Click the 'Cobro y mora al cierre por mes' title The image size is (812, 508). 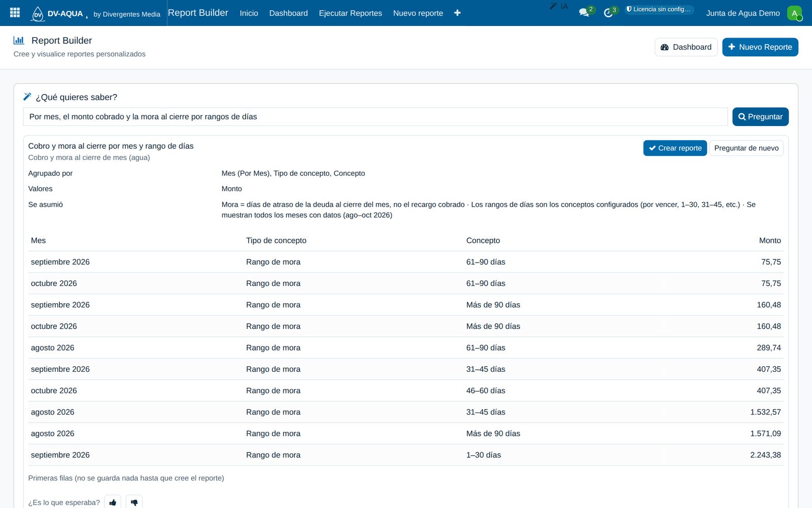point(111,146)
